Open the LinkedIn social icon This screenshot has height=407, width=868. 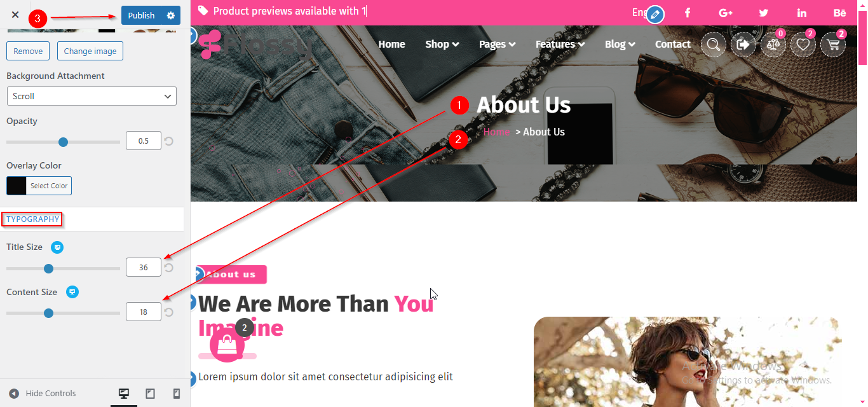click(x=802, y=13)
